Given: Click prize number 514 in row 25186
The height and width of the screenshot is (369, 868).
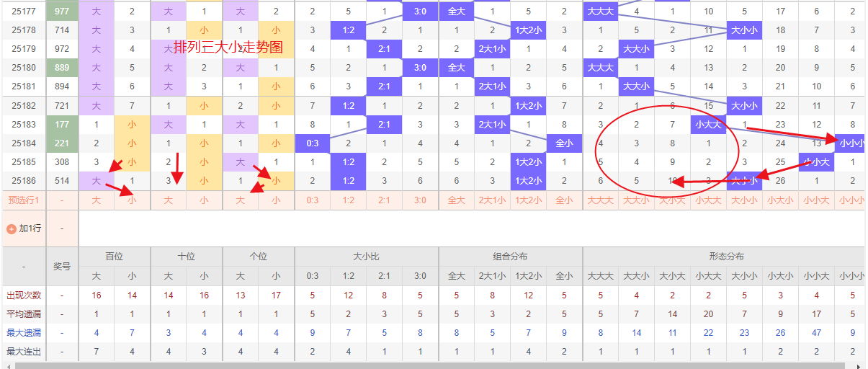Looking at the screenshot, I should [62, 180].
